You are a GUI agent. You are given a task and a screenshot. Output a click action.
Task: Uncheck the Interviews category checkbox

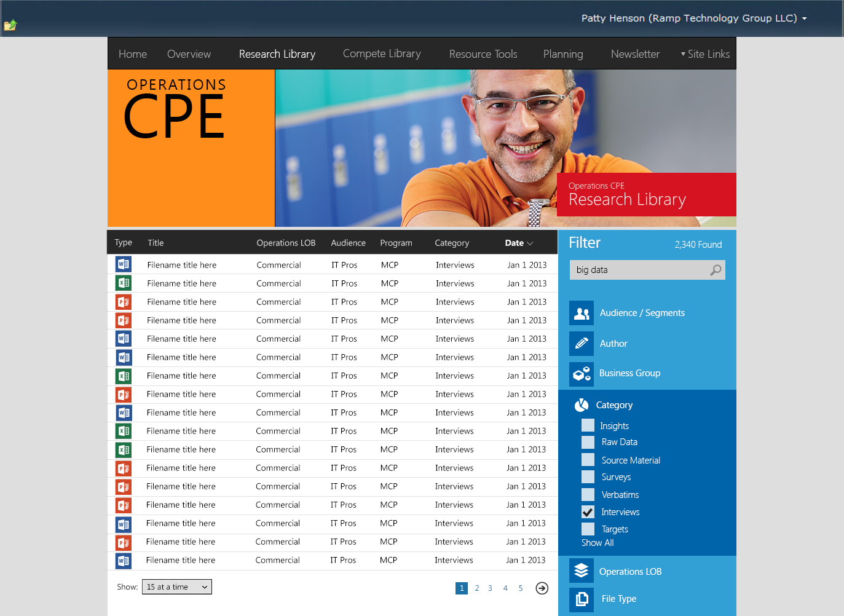588,512
